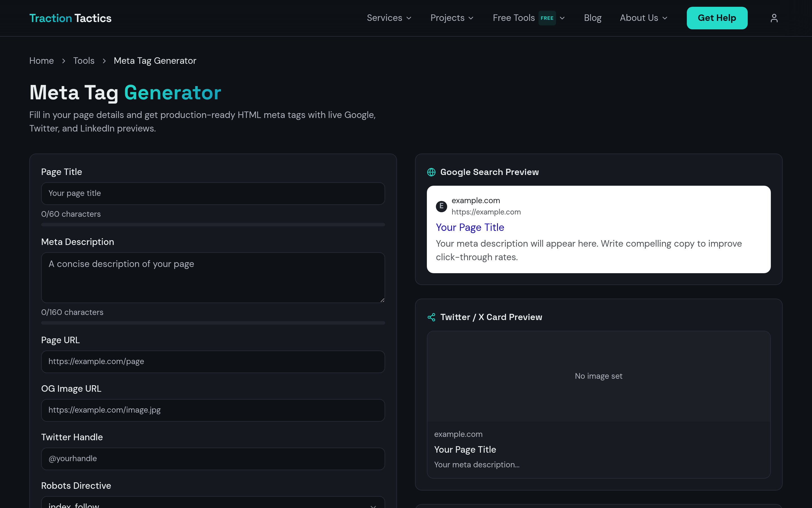Click example.com site name in Google preview

pos(476,201)
